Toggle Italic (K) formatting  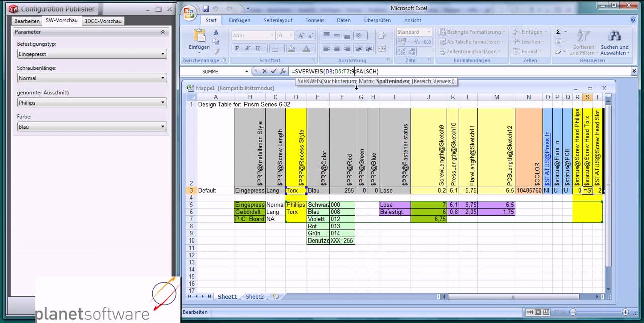247,48
